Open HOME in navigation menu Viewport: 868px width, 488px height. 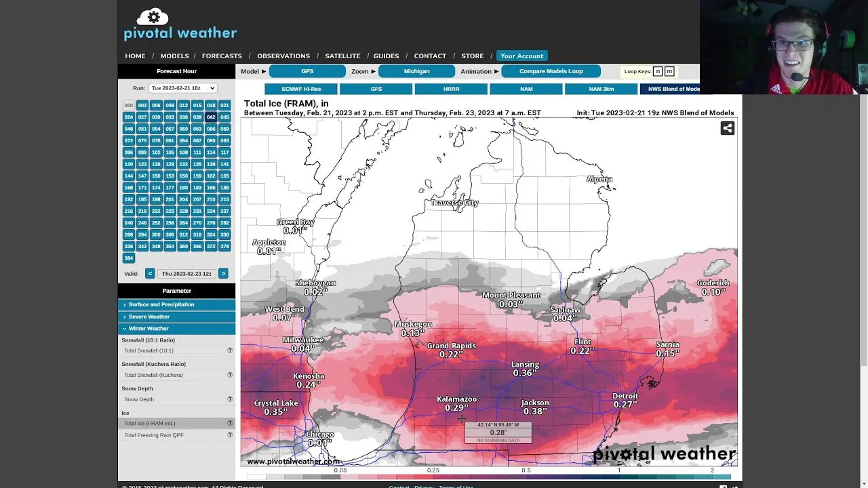[x=135, y=56]
